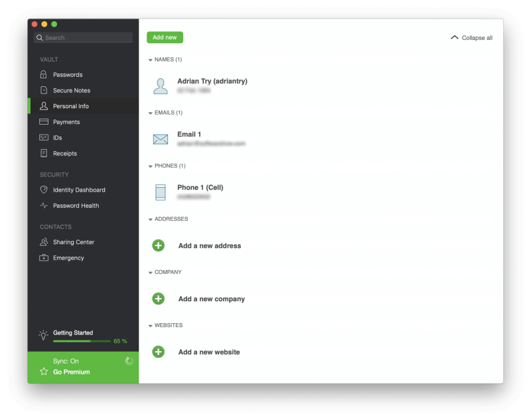Click the Go Premium star icon

44,372
